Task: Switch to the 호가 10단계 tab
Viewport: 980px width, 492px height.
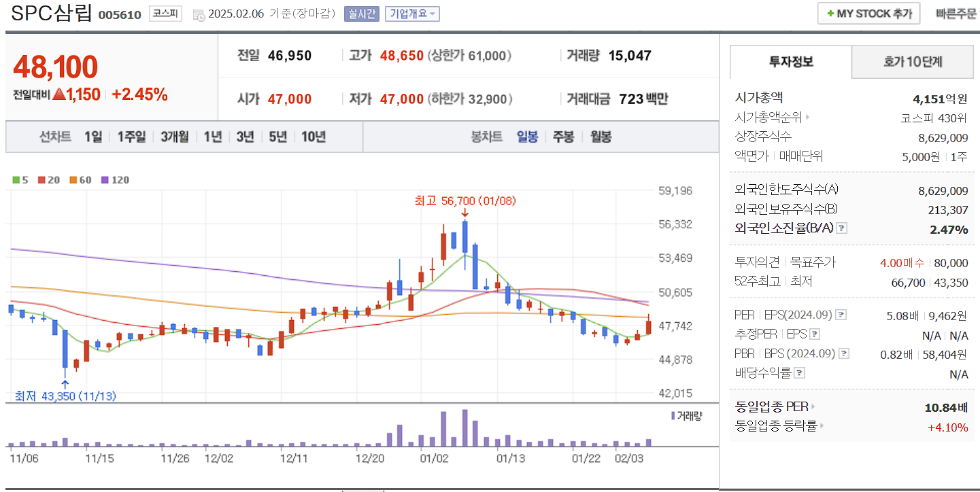Action: [912, 62]
